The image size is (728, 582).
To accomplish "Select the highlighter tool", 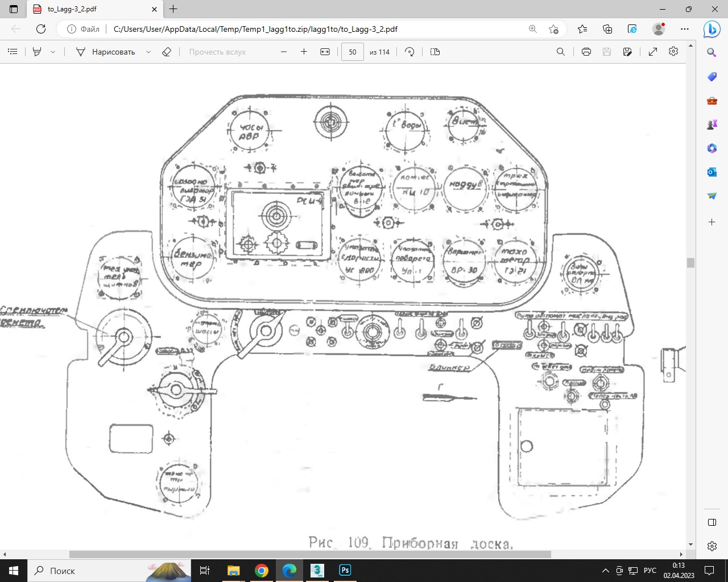I will click(x=37, y=52).
